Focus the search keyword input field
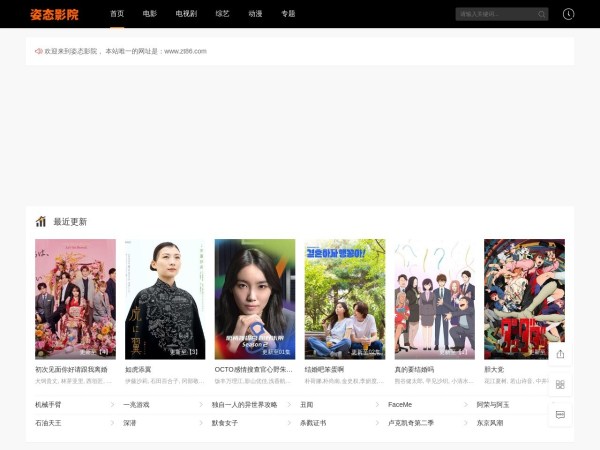 point(495,14)
